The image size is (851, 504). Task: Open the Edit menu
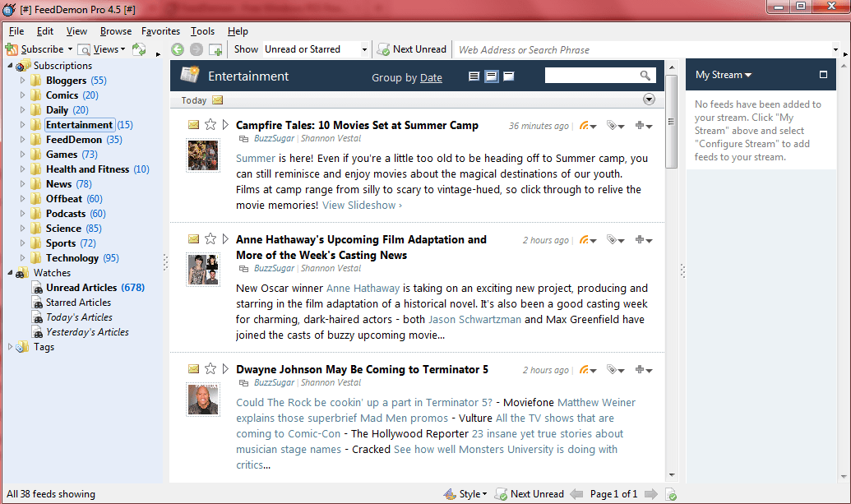tap(45, 31)
